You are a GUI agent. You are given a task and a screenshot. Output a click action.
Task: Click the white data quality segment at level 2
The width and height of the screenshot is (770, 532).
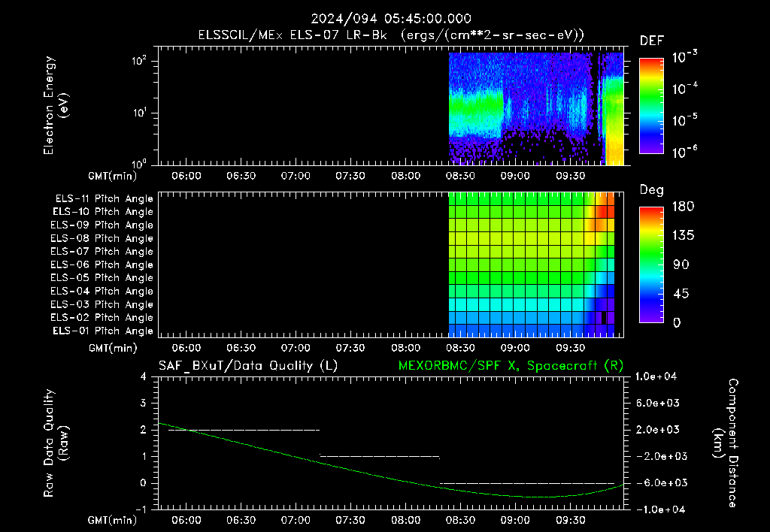click(x=244, y=430)
